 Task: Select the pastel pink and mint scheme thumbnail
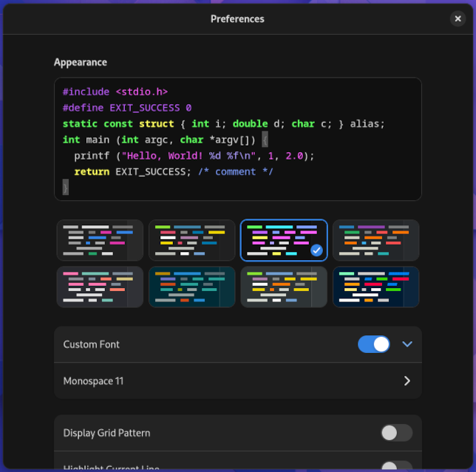click(x=100, y=287)
